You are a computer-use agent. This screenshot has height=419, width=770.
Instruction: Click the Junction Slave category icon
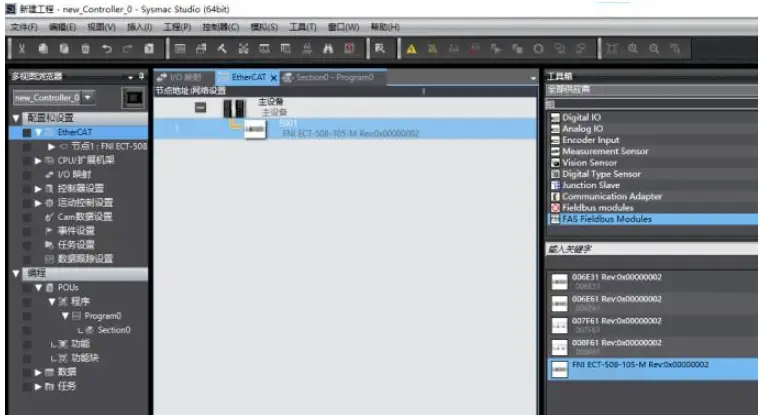555,185
